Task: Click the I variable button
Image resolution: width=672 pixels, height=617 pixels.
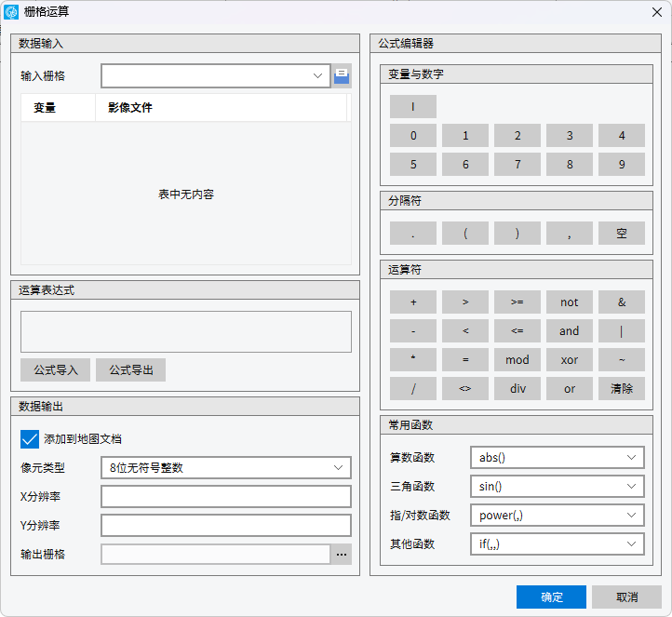Action: tap(413, 107)
